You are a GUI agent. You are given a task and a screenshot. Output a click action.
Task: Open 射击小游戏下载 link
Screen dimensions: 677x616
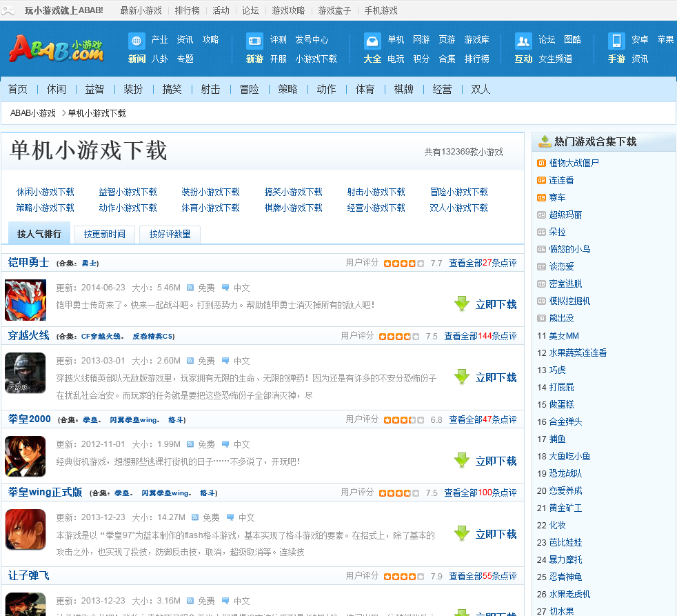(x=376, y=192)
